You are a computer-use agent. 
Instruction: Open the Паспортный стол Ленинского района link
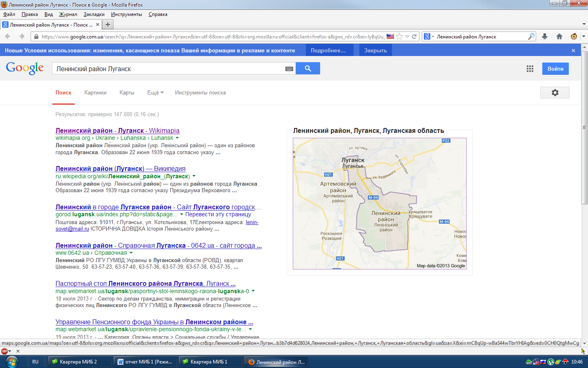coord(145,283)
